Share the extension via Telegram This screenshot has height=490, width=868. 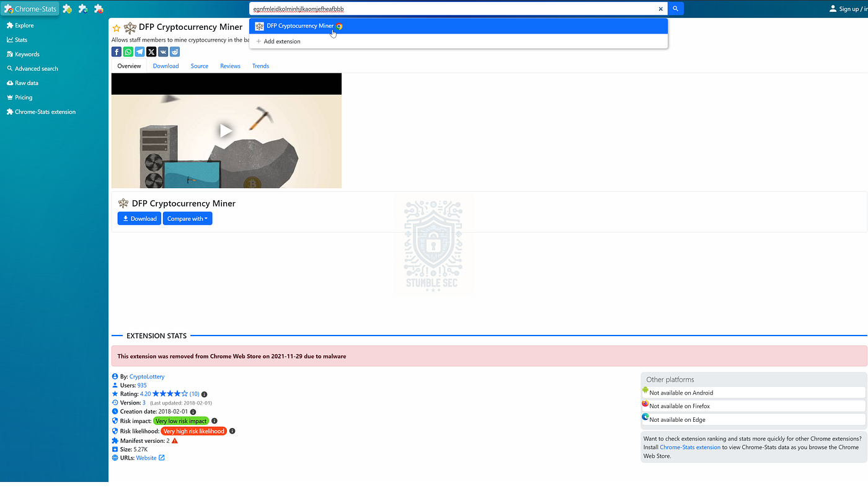pyautogui.click(x=139, y=52)
